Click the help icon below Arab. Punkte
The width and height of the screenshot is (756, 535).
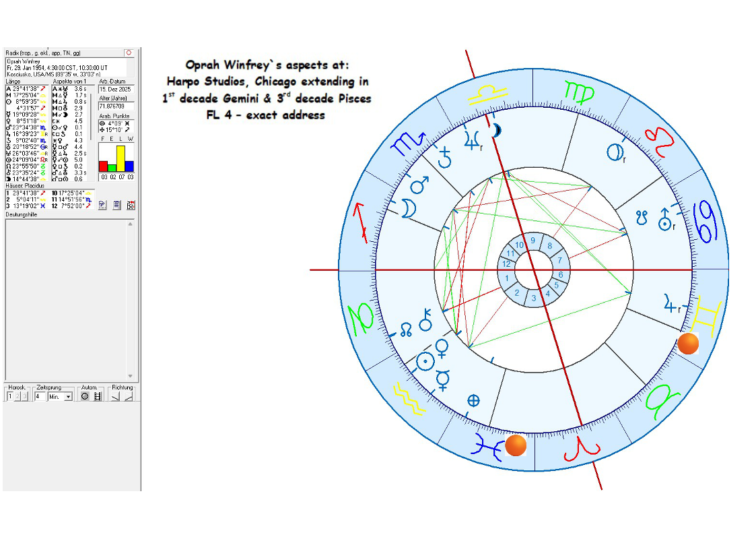tap(102, 206)
